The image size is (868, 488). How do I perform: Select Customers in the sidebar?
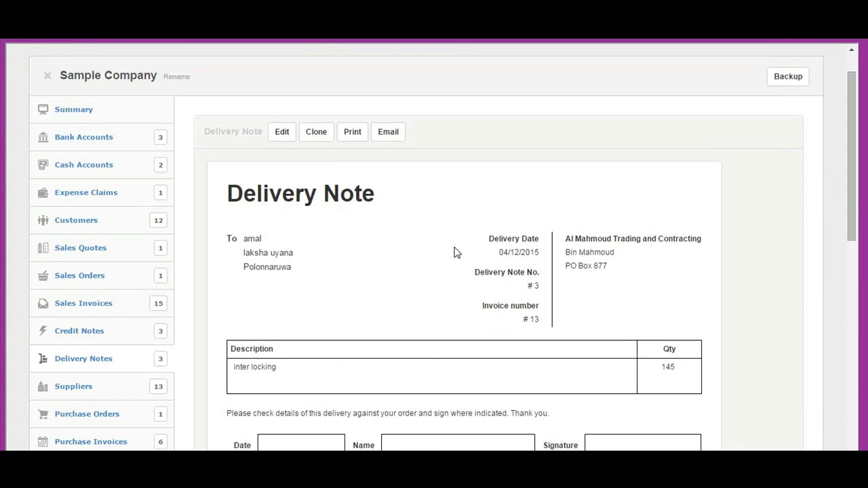(76, 220)
